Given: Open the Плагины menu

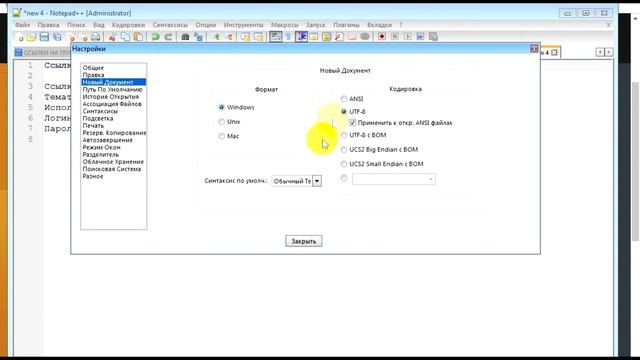Looking at the screenshot, I should pos(346,25).
